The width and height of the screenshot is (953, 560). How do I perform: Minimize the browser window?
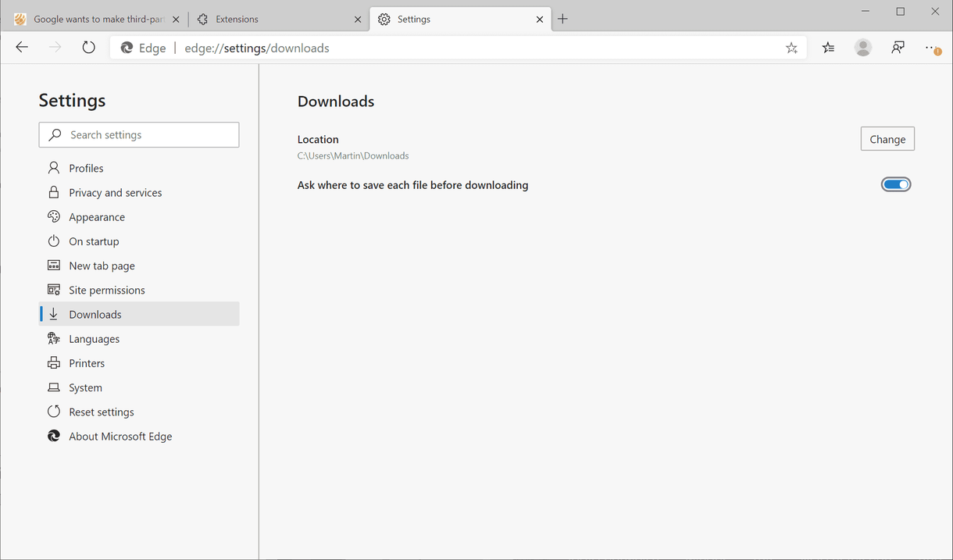click(866, 12)
